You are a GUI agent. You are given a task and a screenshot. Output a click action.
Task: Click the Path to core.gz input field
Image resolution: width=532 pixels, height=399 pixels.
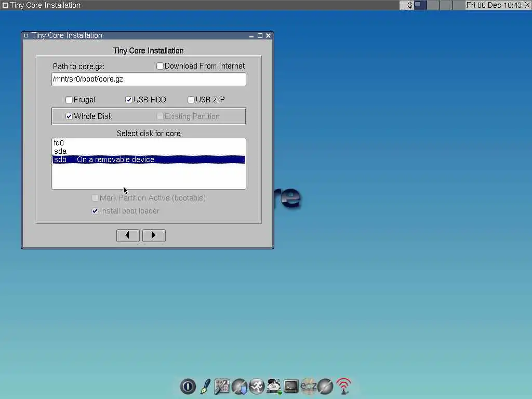[149, 79]
